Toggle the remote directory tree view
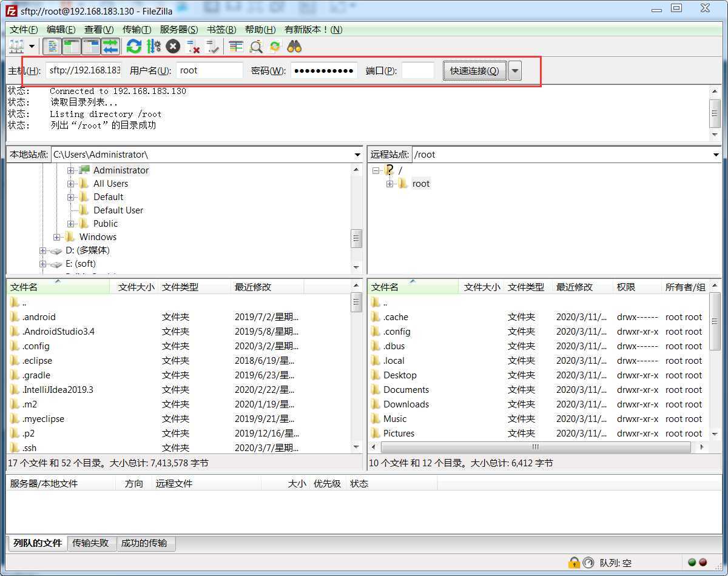728x576 pixels. click(x=91, y=47)
